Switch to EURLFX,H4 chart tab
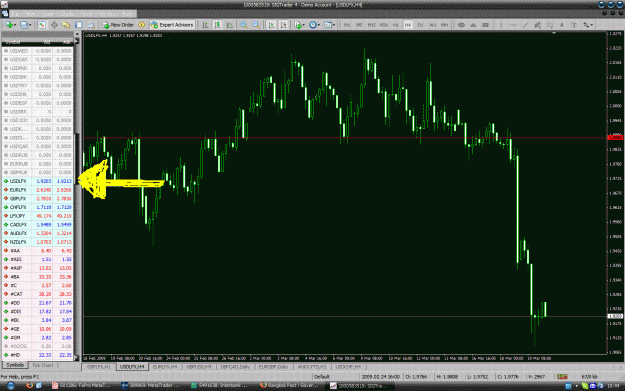Screen dimensions: 625x391 coord(165,366)
